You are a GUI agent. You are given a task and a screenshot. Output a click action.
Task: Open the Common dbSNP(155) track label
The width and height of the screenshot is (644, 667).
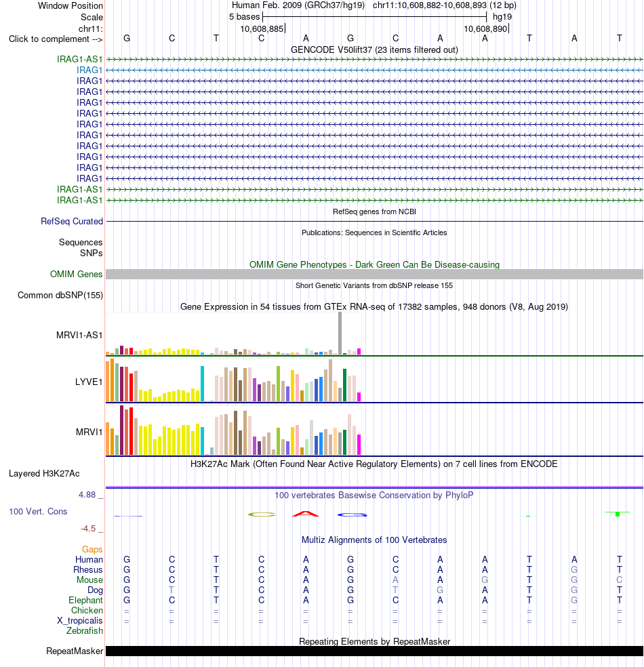(60, 296)
